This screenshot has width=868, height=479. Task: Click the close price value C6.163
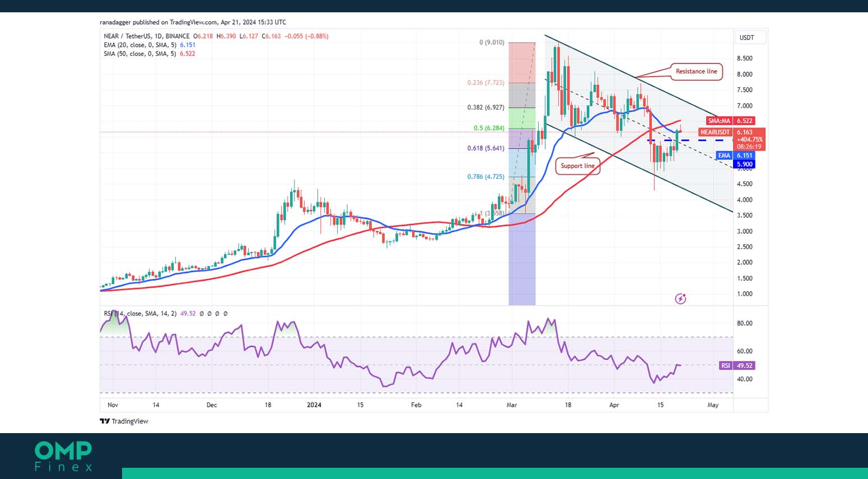[x=272, y=36]
